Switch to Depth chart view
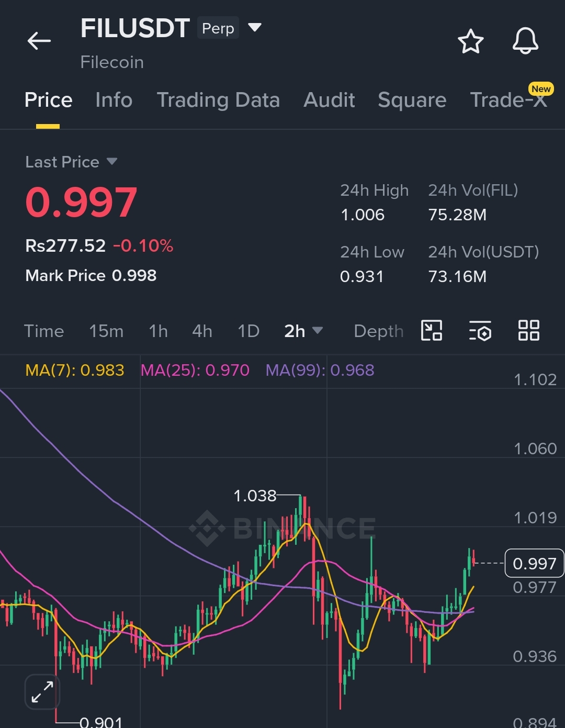Image resolution: width=565 pixels, height=728 pixels. pyautogui.click(x=379, y=331)
